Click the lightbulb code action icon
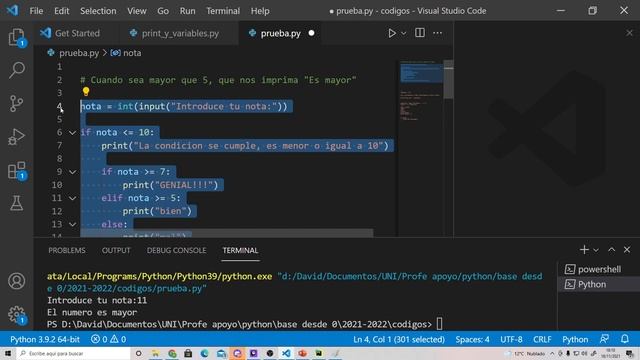The width and height of the screenshot is (640, 360). point(86,92)
